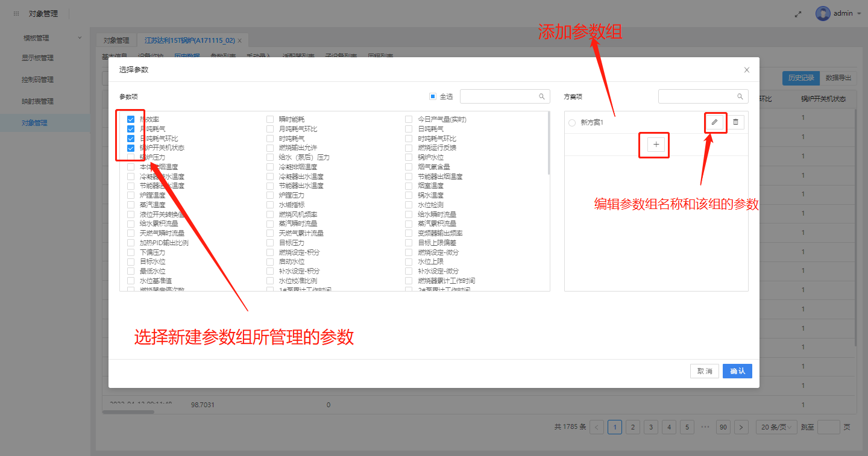Click the parameter list vertical scrollbar
Viewport: 868px width, 456px height.
548,143
